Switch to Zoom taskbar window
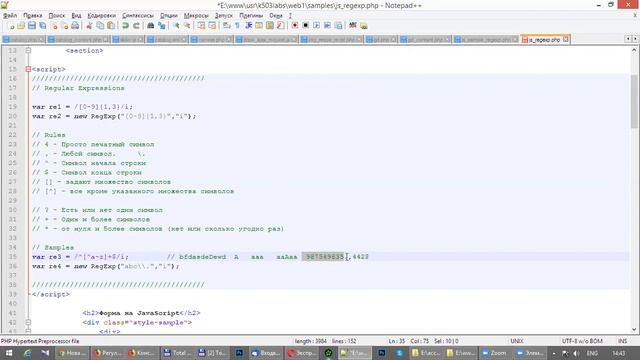Image resolution: width=640 pixels, height=360 pixels. [x=494, y=353]
